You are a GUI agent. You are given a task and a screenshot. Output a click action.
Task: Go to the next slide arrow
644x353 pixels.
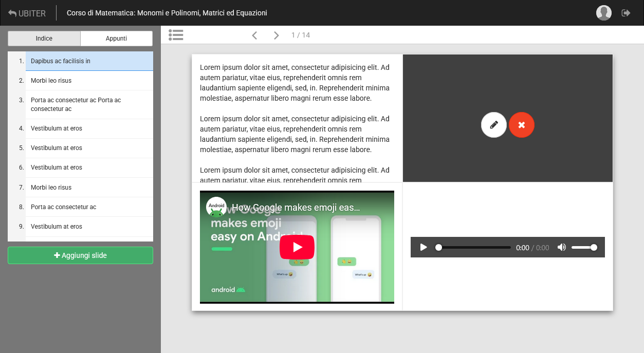click(277, 35)
